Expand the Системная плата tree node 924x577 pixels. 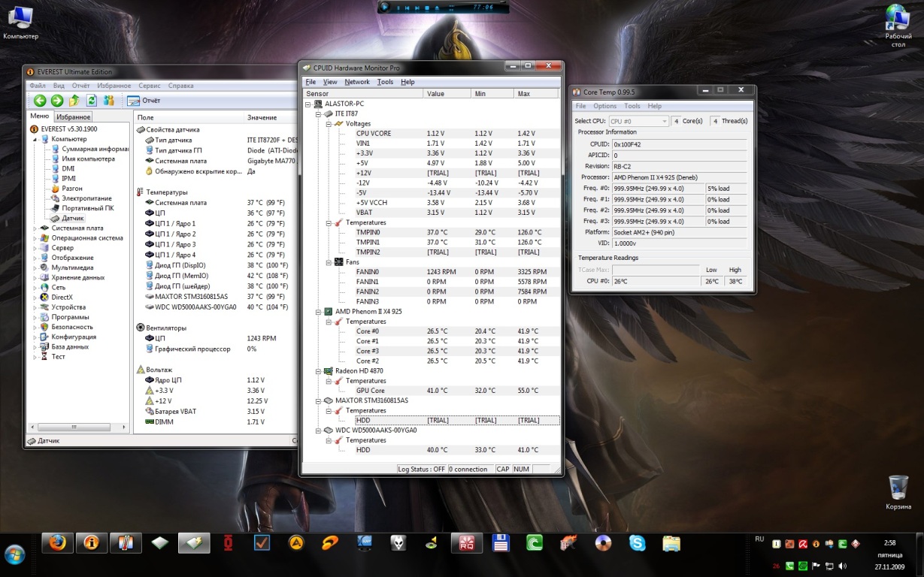[34, 228]
